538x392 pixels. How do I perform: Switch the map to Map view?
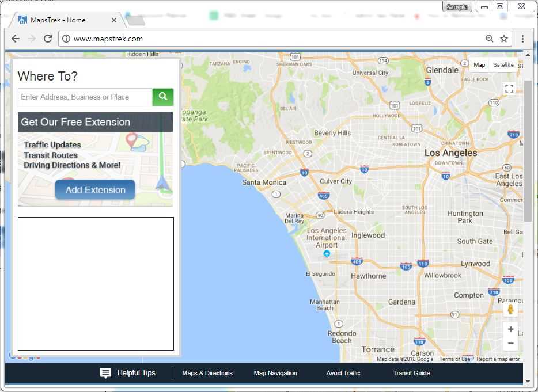(x=479, y=65)
